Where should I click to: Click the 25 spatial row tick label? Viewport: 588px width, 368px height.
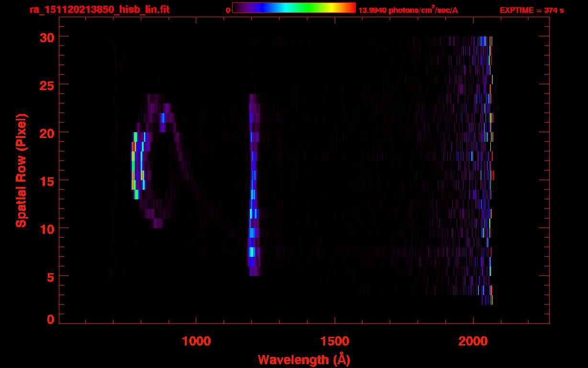[x=46, y=85]
